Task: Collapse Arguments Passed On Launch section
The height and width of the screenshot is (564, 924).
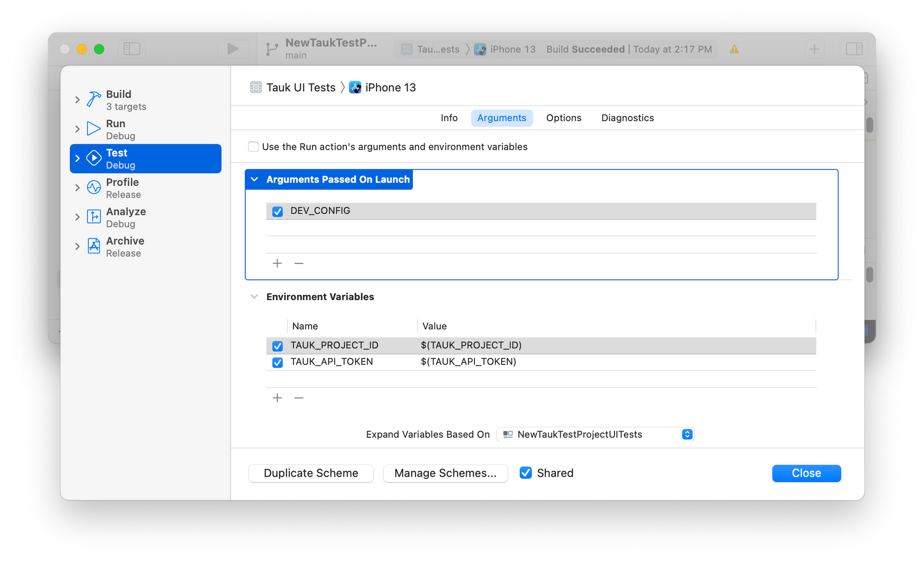Action: [256, 179]
